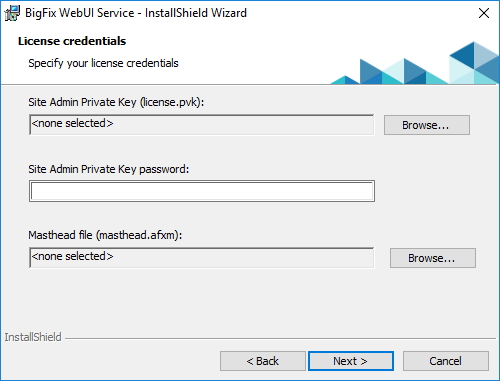Focus the Site Admin Private Key password field
The image size is (500, 381).
coord(202,191)
